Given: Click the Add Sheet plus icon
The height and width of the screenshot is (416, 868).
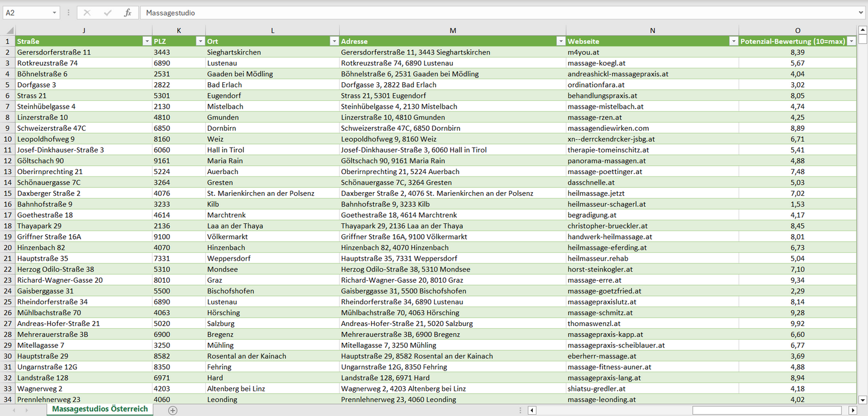Looking at the screenshot, I should 172,409.
